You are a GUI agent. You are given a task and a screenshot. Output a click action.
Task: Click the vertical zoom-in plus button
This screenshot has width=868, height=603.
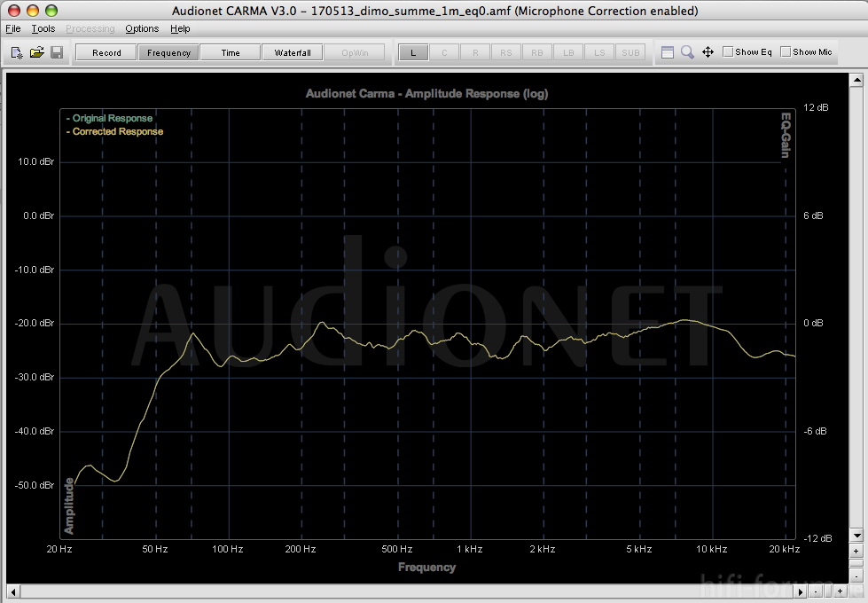tap(856, 551)
